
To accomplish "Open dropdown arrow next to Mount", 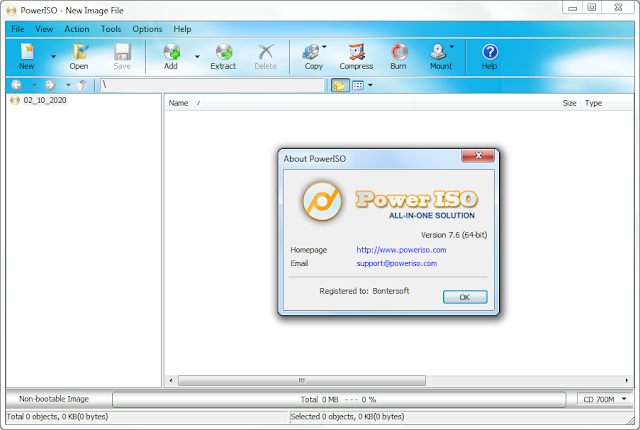I will click(x=452, y=47).
